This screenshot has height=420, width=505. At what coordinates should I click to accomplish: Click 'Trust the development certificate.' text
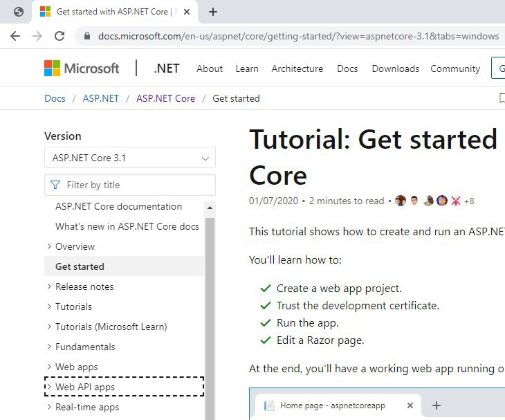358,305
